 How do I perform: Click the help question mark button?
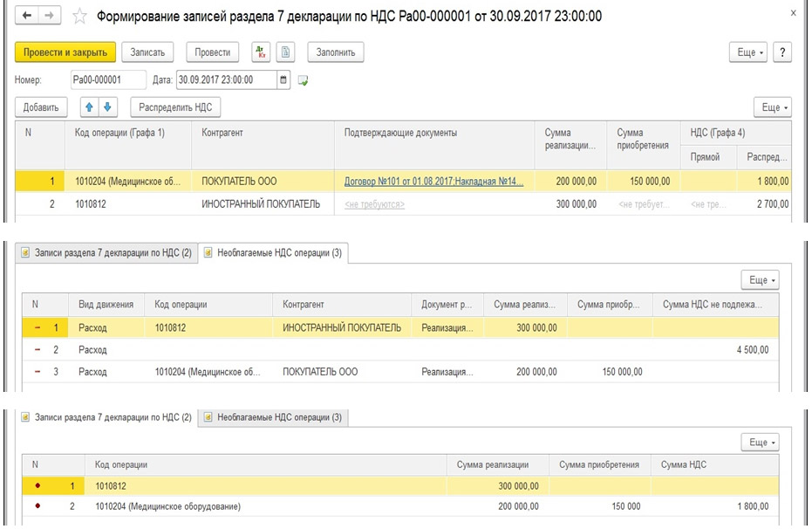781,52
